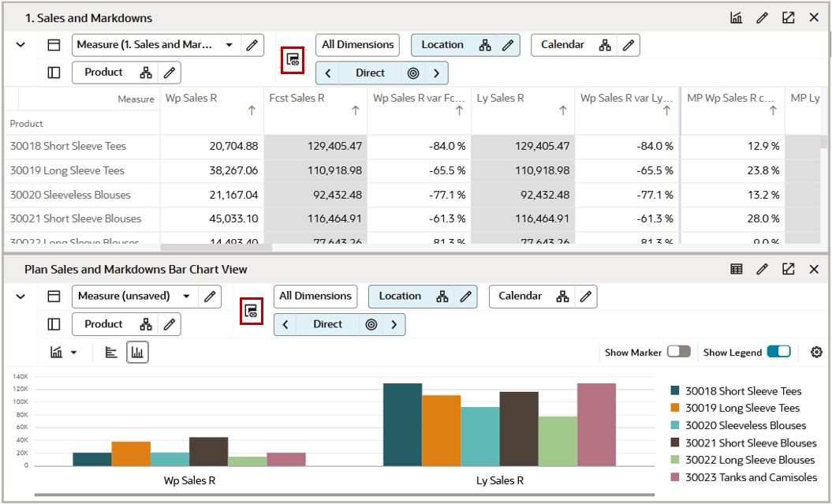This screenshot has height=504, width=832.
Task: Pop out the Sales and Markdowns view
Action: pos(788,17)
